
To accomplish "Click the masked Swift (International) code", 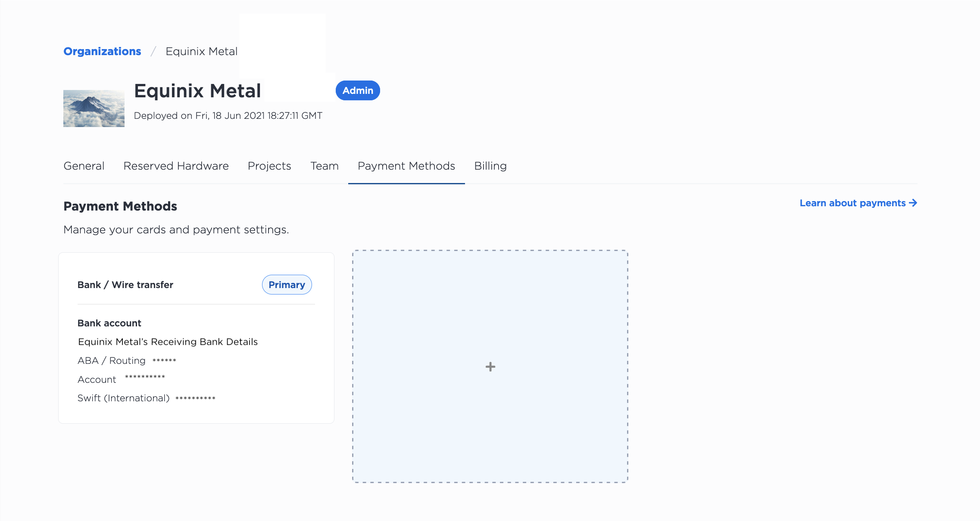I will pyautogui.click(x=195, y=398).
